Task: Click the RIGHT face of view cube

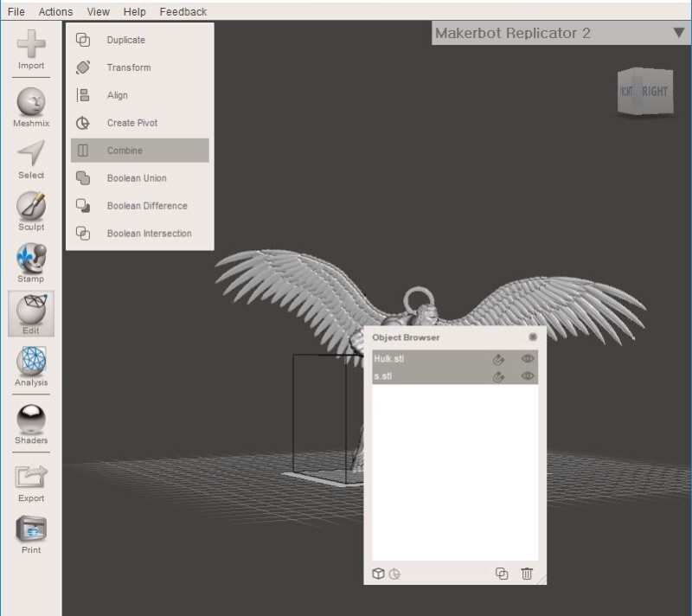Action: tap(655, 92)
